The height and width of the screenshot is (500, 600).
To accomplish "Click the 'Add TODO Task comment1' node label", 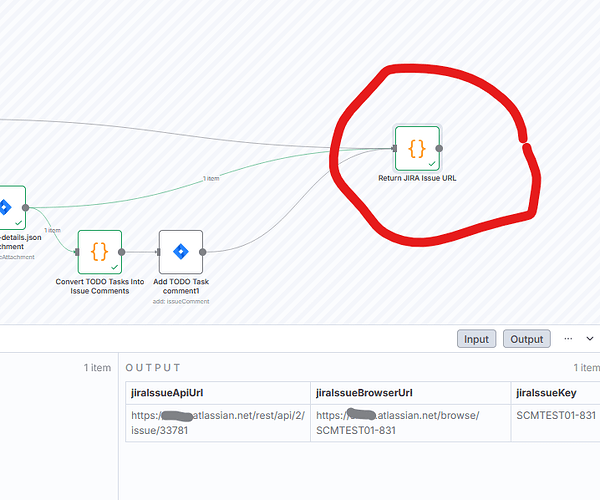I will [x=181, y=286].
